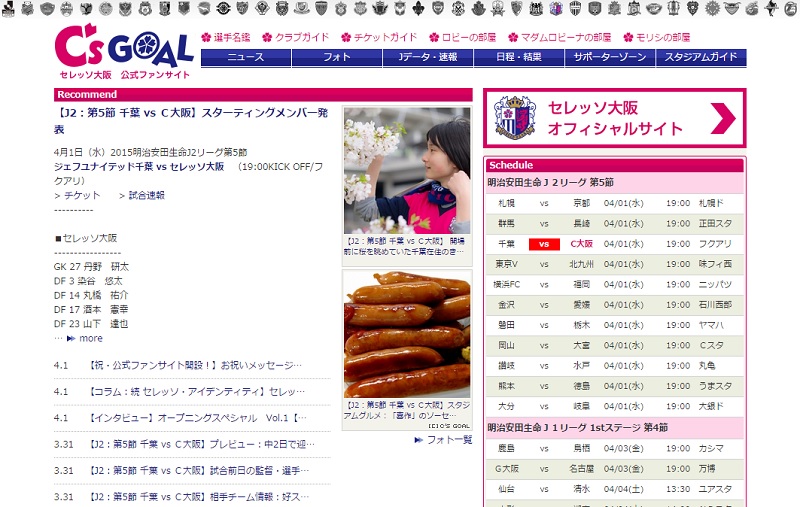Open the スターティングメンバー発表 headline

[x=191, y=121]
